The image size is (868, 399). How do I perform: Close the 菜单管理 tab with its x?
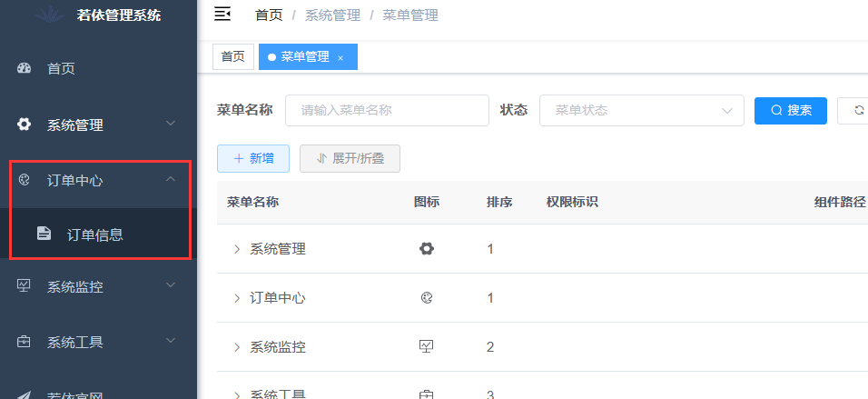(x=340, y=57)
